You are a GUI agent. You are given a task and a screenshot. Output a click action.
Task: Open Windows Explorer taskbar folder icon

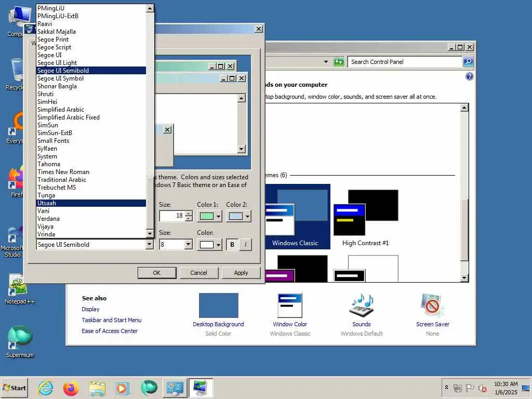coord(97,388)
